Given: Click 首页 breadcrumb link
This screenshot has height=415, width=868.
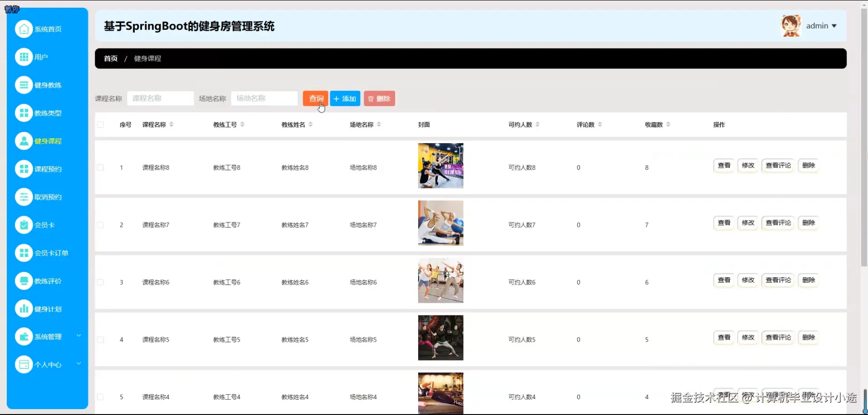Looking at the screenshot, I should point(111,58).
